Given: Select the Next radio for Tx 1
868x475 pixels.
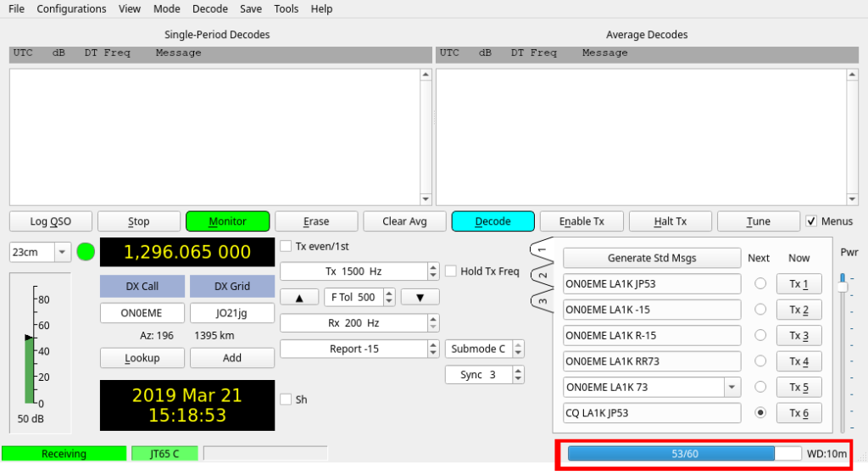Looking at the screenshot, I should (x=760, y=284).
